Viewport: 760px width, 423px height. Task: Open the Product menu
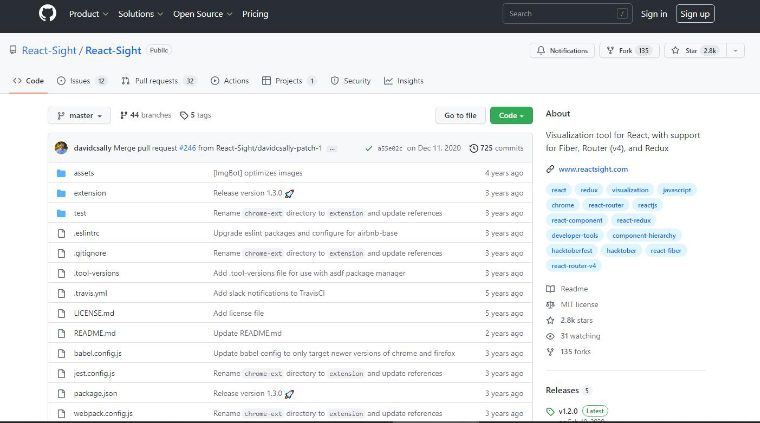(88, 14)
